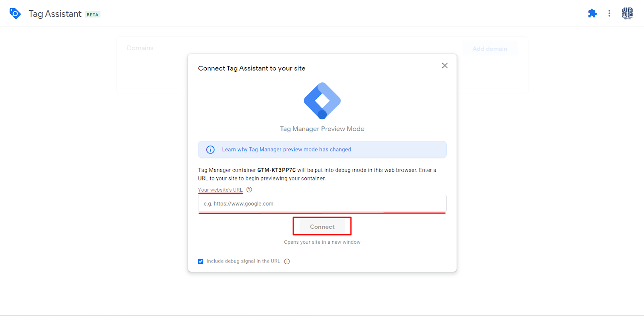
Task: Focus the website URL input field
Action: [322, 204]
